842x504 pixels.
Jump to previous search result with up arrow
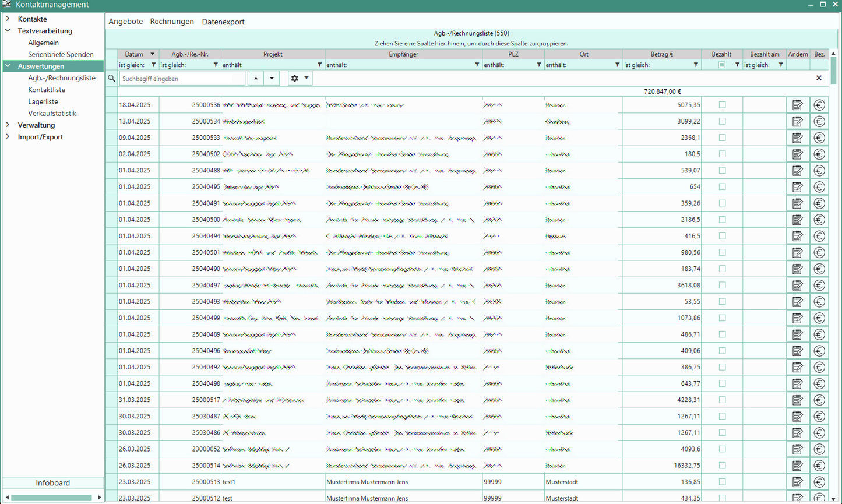tap(255, 78)
